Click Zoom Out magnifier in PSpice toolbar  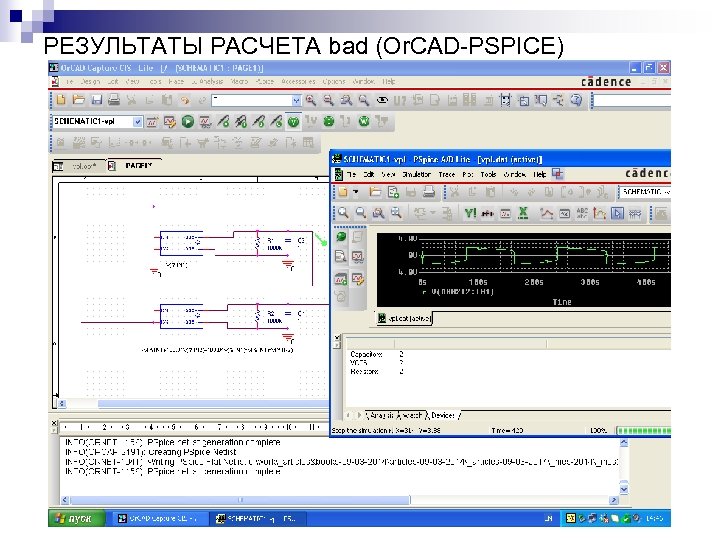(360, 213)
